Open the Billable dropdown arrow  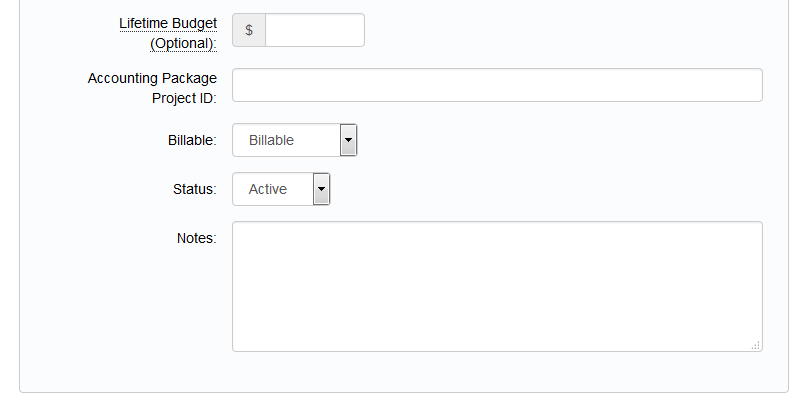point(348,140)
